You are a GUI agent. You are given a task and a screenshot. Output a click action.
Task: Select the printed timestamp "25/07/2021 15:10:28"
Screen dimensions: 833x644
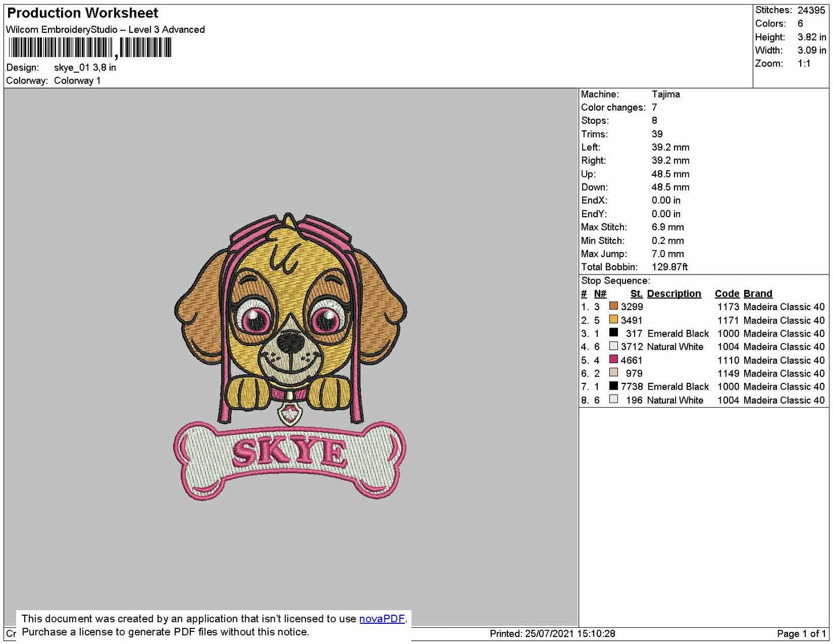(570, 634)
